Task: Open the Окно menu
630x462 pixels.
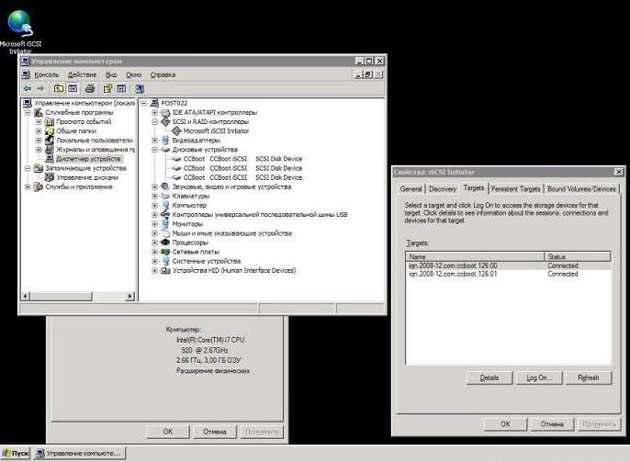Action: pos(134,75)
